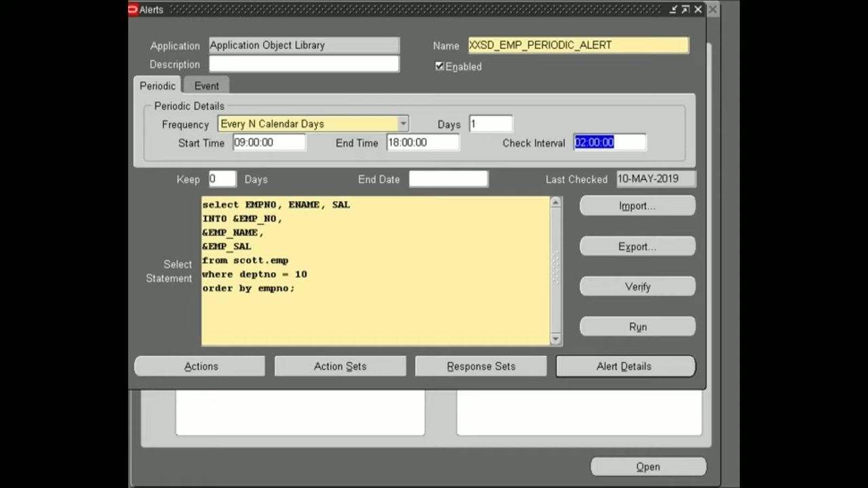The width and height of the screenshot is (868, 488).
Task: Maximize the Alerts window
Action: click(x=685, y=9)
